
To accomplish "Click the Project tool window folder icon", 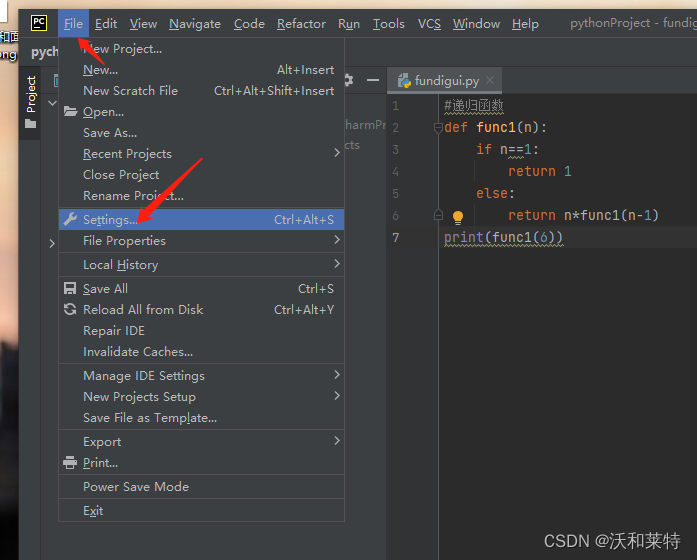I will [x=31, y=124].
